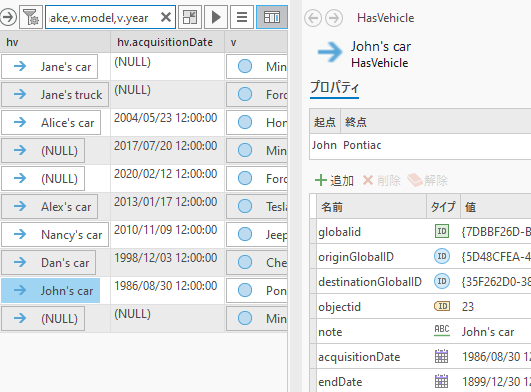531x392 pixels.
Task: Select the Nancy's car relationship cell
Action: pos(55,235)
